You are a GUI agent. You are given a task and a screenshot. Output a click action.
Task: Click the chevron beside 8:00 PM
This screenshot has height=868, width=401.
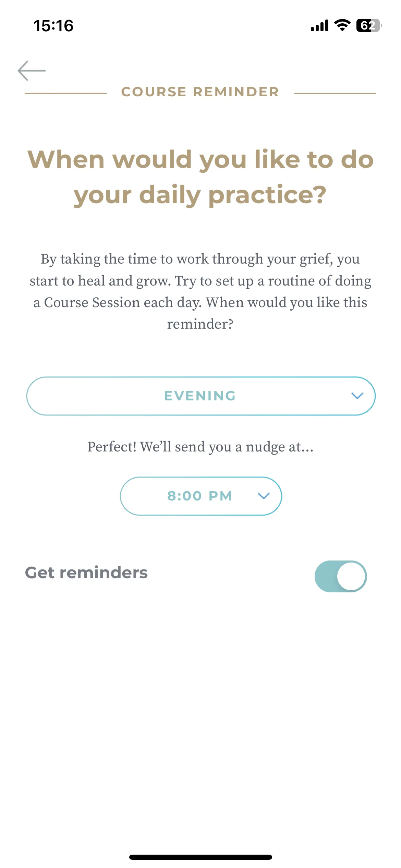(264, 496)
